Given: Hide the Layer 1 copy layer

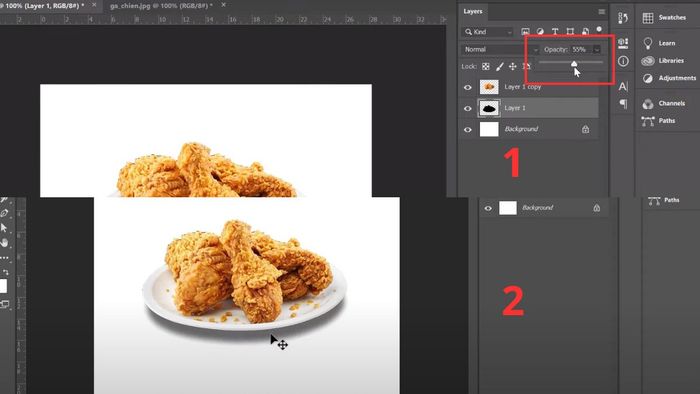Looking at the screenshot, I should [x=467, y=87].
